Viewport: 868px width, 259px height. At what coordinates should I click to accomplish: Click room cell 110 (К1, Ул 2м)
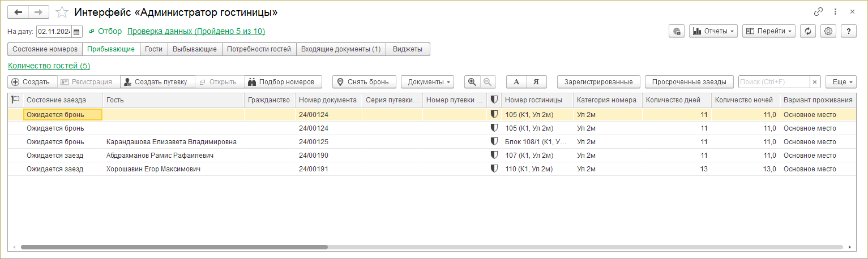click(x=537, y=169)
